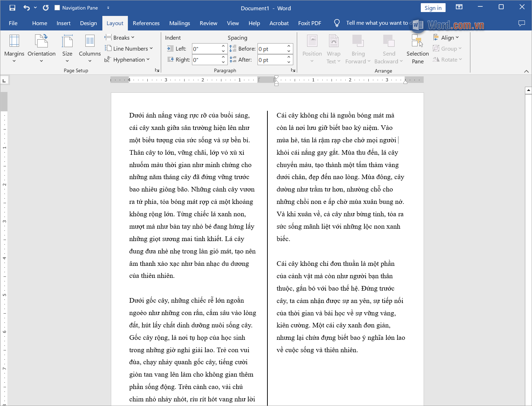This screenshot has height=406, width=532.
Task: Collapse the ribbon
Action: coord(526,71)
